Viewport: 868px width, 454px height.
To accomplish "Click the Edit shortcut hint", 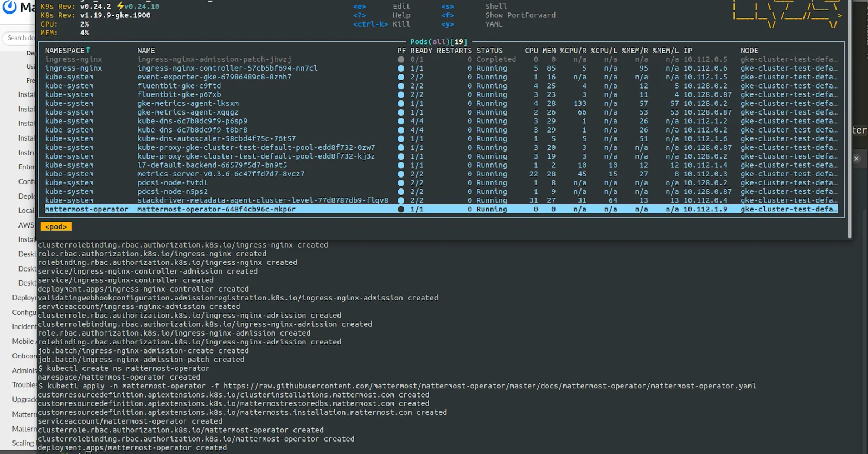I will click(x=401, y=7).
